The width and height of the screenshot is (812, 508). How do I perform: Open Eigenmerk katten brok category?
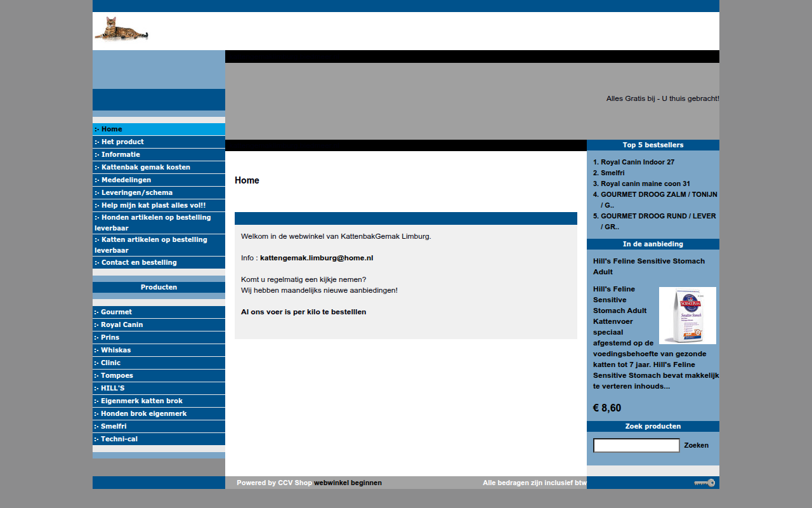[159, 401]
